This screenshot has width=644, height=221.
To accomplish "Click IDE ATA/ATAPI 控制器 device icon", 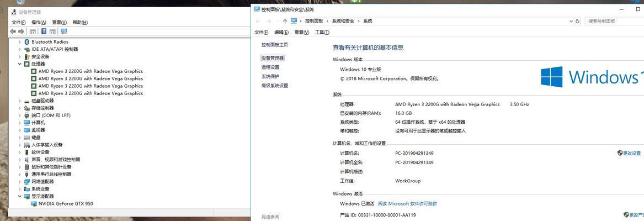I will (x=26, y=49).
